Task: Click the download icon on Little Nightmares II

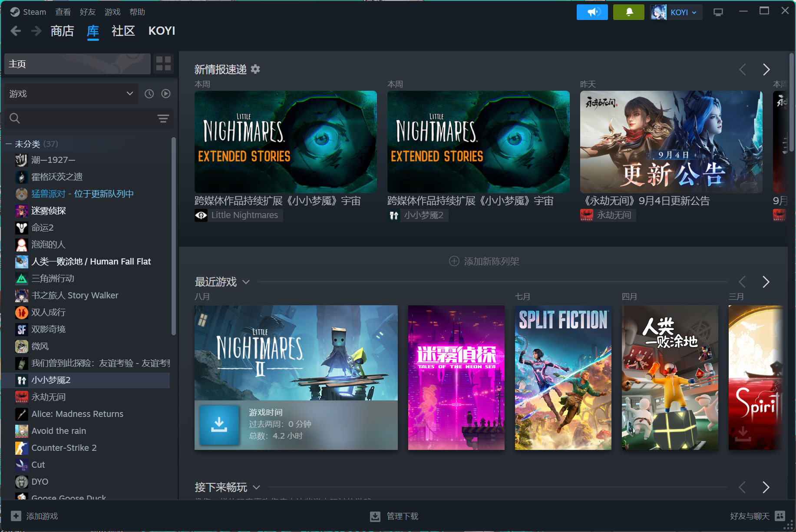Action: (219, 425)
